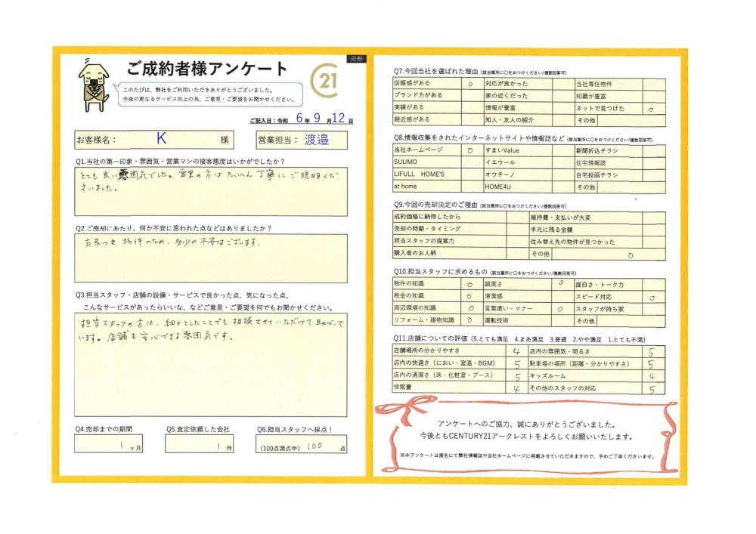Click the 情報量 score cell
756x534 pixels.
pyautogui.click(x=517, y=387)
